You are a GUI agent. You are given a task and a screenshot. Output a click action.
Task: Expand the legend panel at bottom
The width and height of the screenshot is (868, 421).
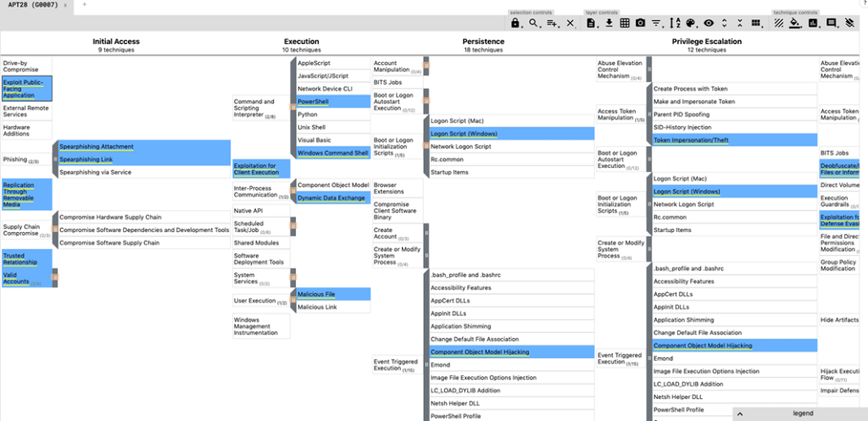738,413
